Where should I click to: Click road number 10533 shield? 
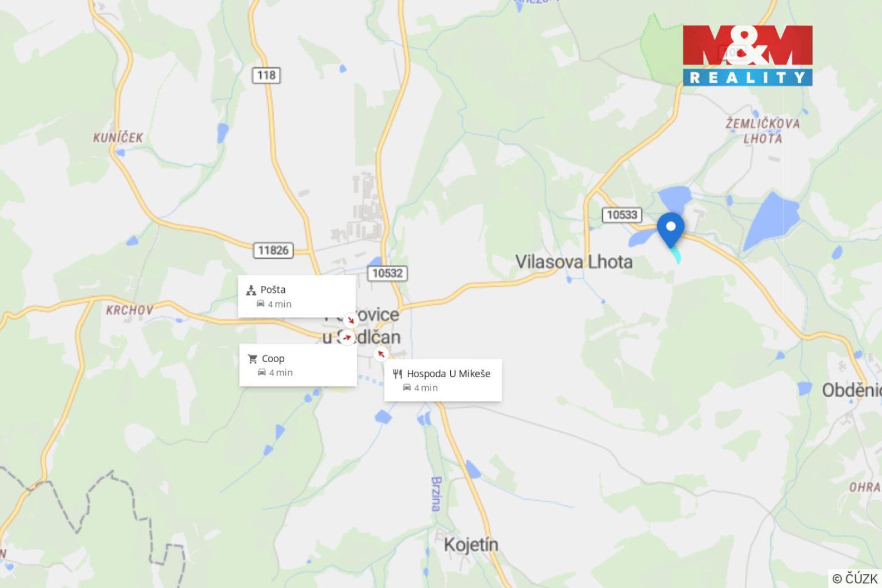tap(622, 215)
